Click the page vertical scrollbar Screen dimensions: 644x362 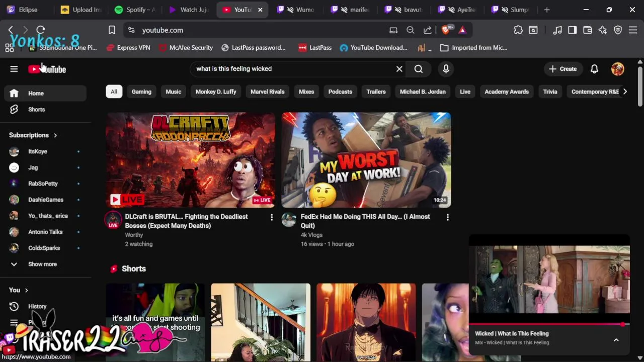pyautogui.click(x=640, y=85)
